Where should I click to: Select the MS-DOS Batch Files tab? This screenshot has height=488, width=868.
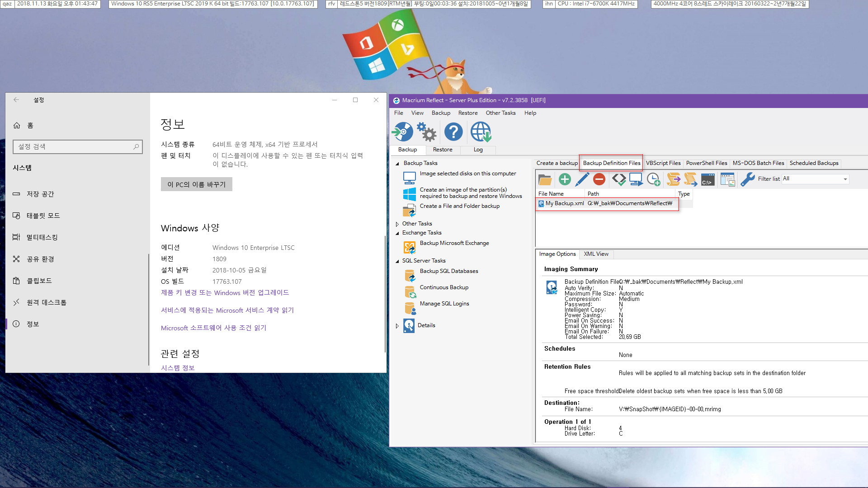[x=758, y=163]
